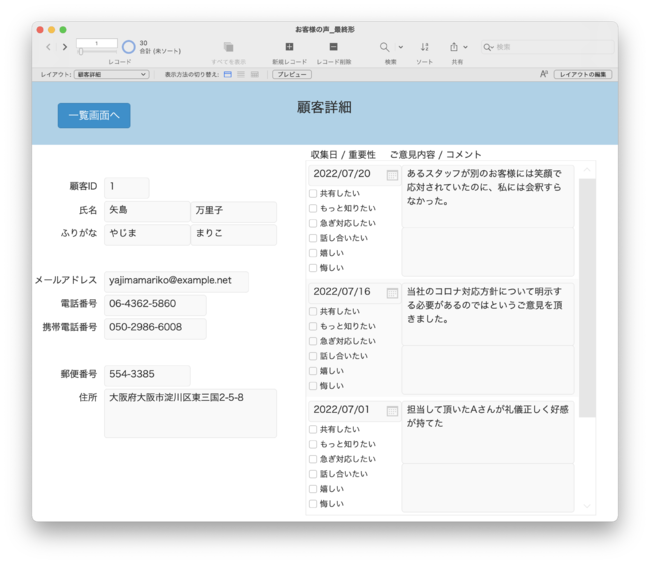Click the email field yajimamariko@example.net
The height and width of the screenshot is (564, 650).
[x=176, y=281]
